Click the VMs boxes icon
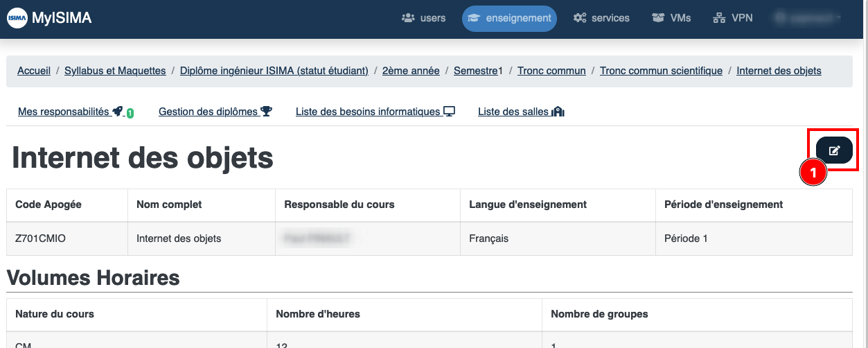The image size is (868, 348). [659, 18]
